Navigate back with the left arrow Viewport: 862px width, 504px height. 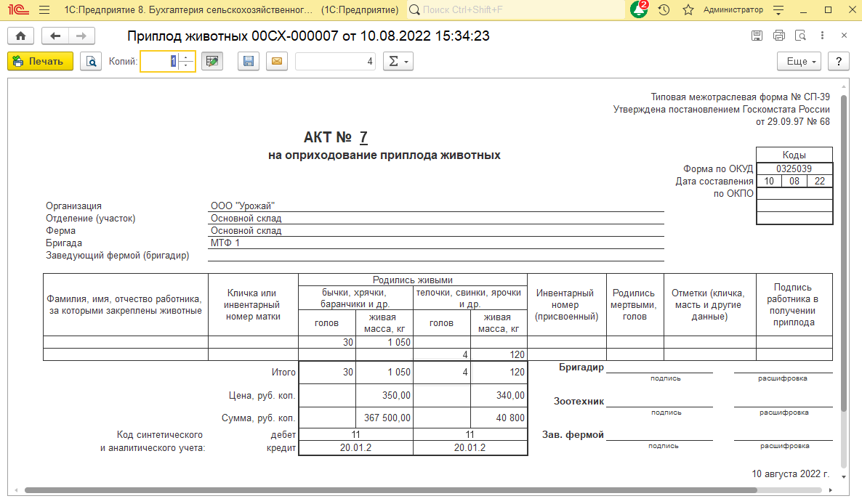(55, 36)
